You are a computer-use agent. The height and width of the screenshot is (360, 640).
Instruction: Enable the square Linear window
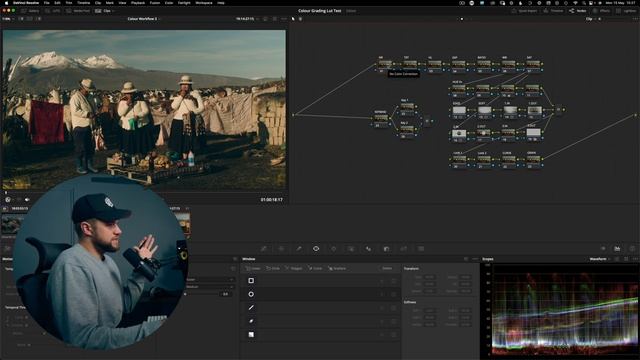click(251, 281)
